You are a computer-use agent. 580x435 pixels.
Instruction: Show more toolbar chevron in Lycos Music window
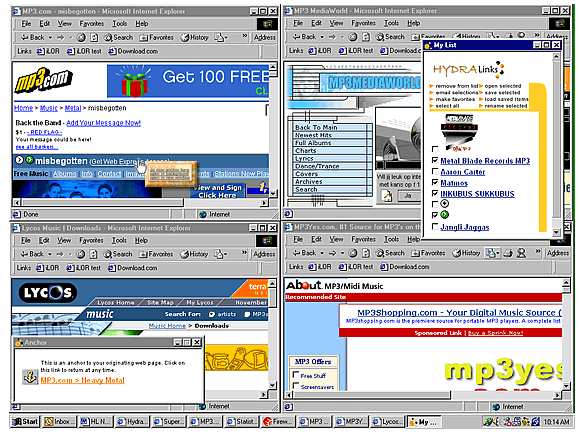(x=244, y=253)
